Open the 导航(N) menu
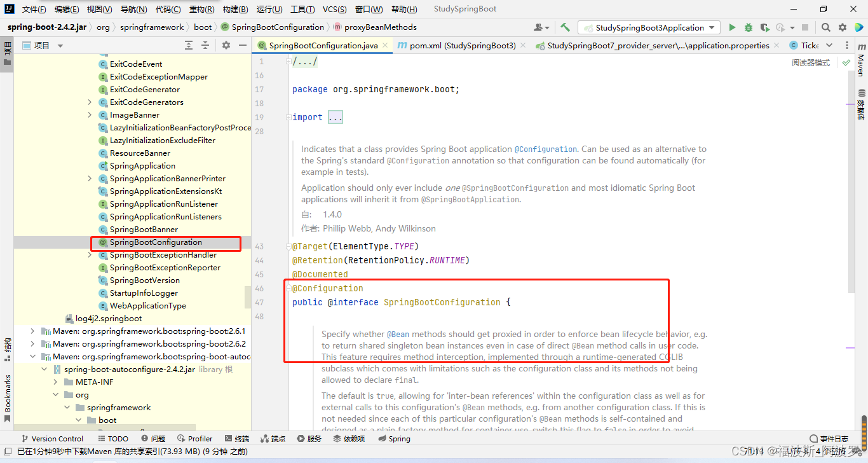 (x=133, y=9)
